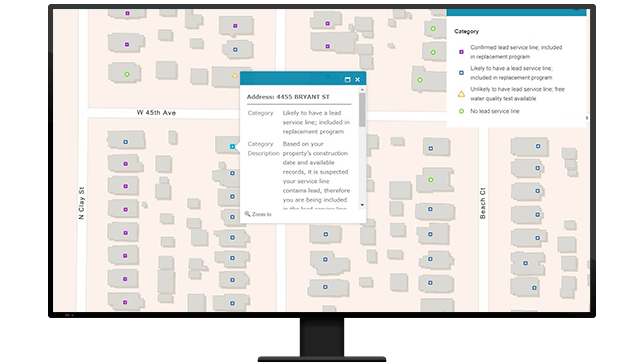Click the purple square symbol in the legend
Viewport: 644px width, 362px height.
[461, 52]
